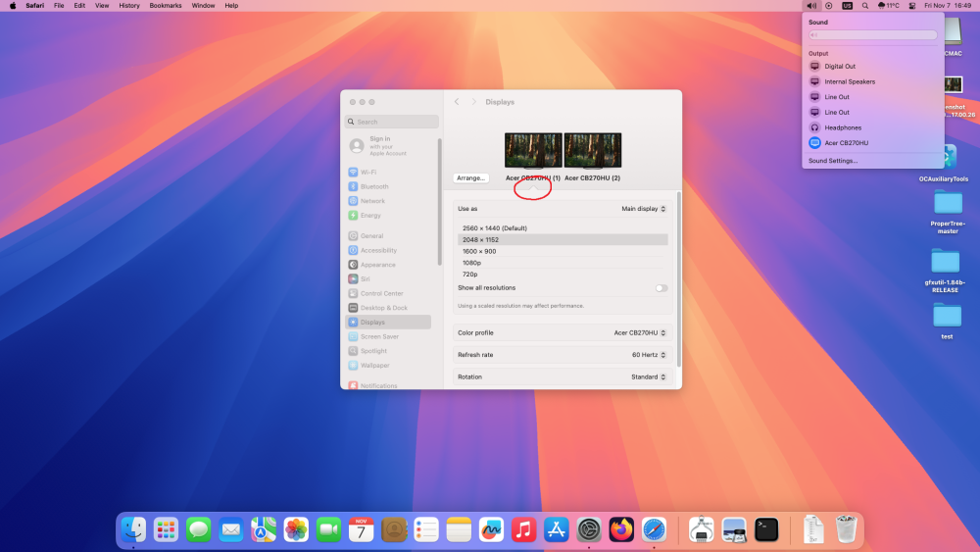Open Launchpad from the dock
Viewport: 980px width, 552px height.
167,529
